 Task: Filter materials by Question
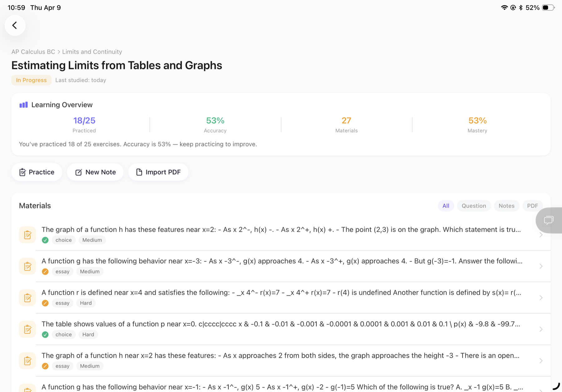point(474,206)
